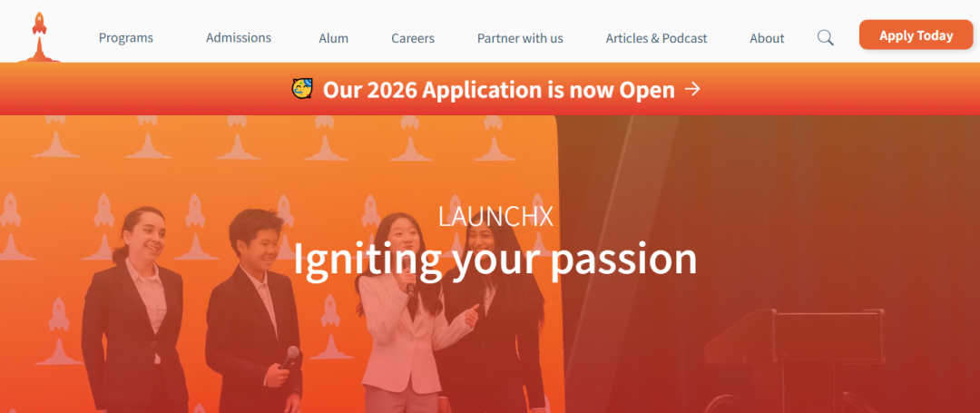Open the Articles & Podcast menu
Screen dimensions: 980x413
point(656,38)
